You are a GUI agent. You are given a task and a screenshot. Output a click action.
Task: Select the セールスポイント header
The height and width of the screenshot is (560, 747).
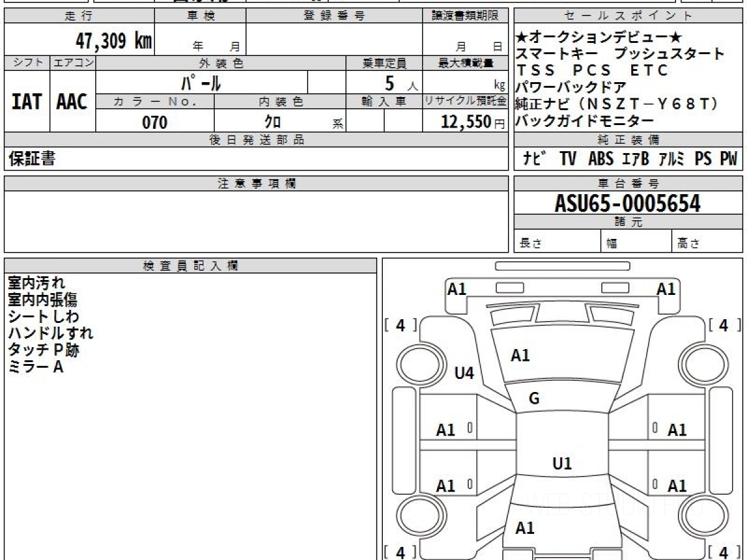(629, 16)
